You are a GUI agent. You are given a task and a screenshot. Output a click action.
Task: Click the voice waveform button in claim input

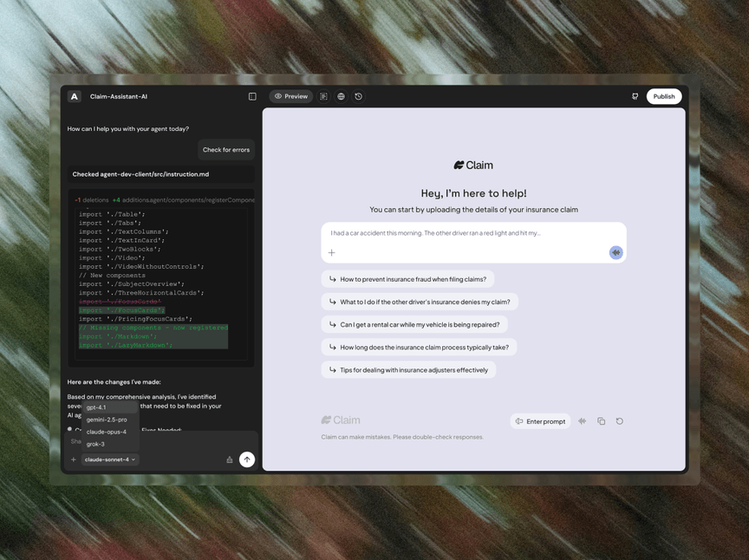coord(615,252)
